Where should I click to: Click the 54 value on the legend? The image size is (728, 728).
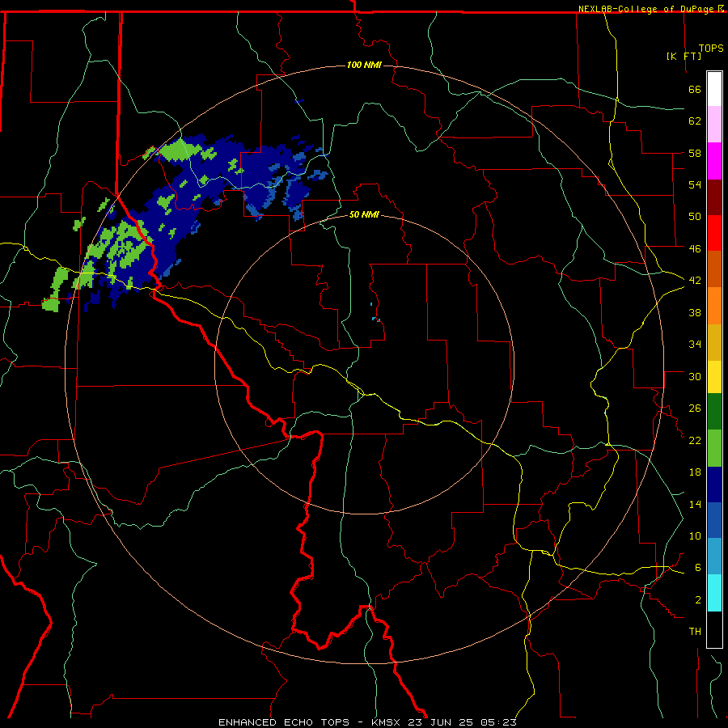coord(695,184)
